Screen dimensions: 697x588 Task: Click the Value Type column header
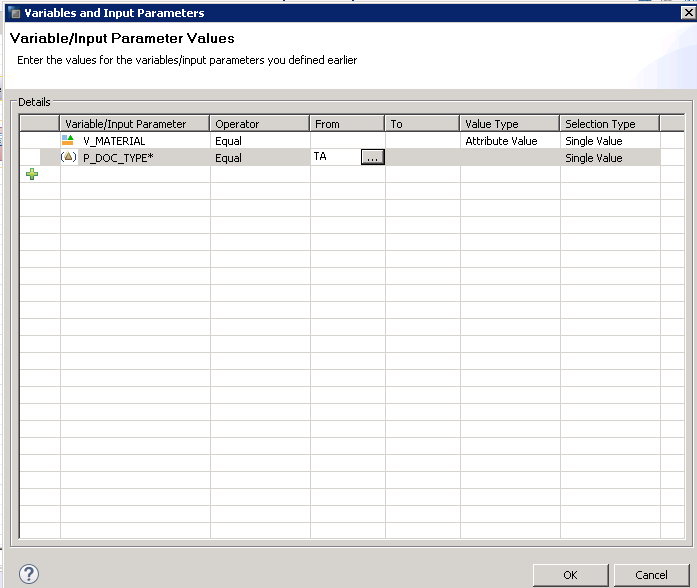coord(510,124)
